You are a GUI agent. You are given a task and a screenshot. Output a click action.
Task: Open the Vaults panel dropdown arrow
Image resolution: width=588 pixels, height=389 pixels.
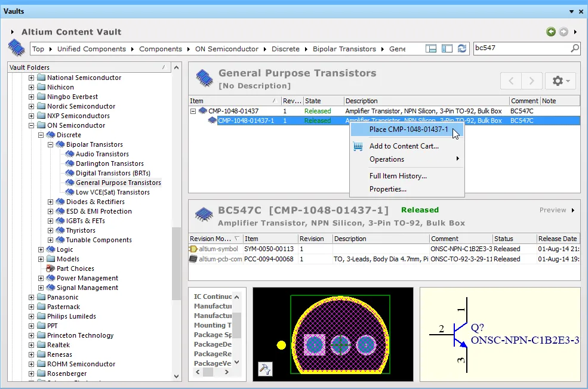571,11
